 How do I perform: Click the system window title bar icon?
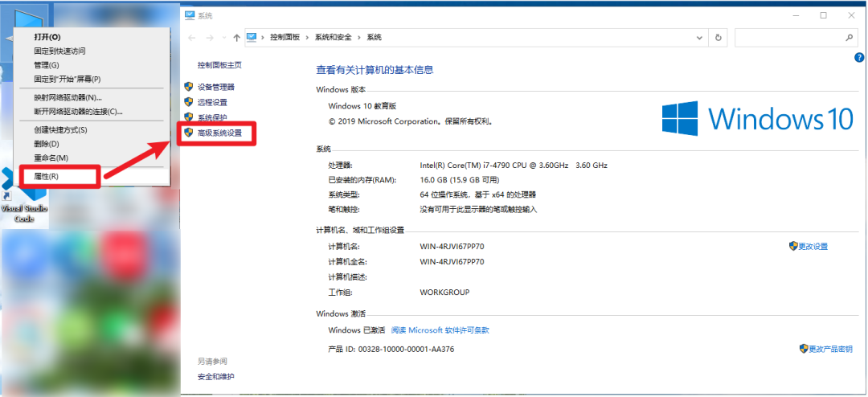pos(190,15)
